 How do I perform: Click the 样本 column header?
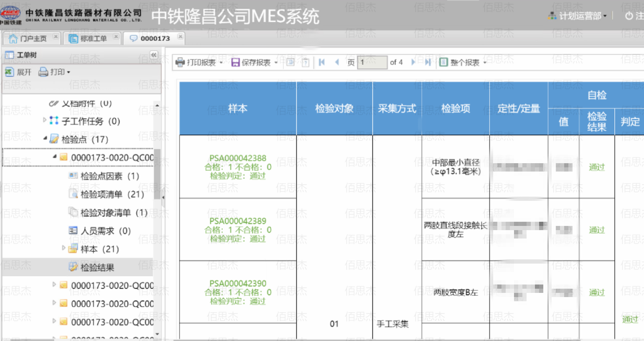(238, 108)
